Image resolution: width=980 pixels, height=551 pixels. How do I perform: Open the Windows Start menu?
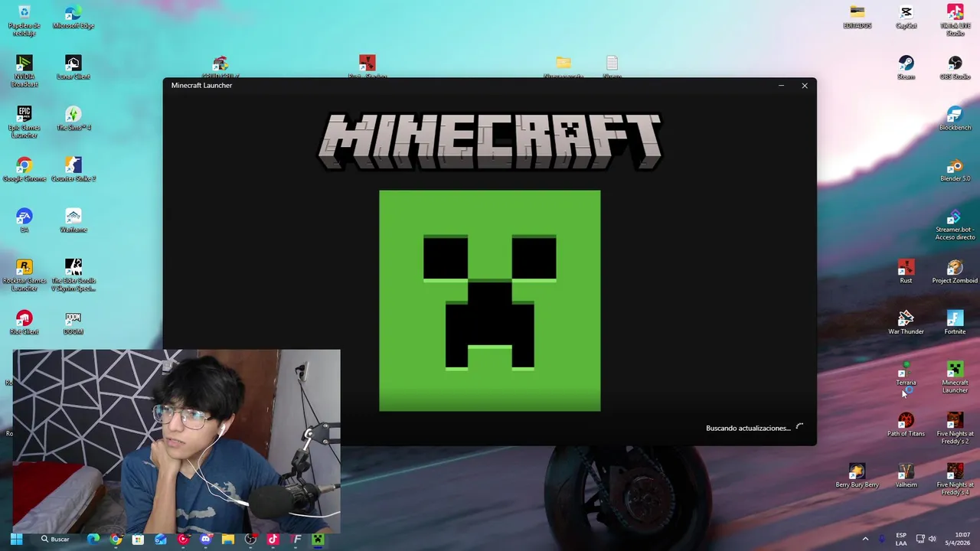[x=16, y=539]
